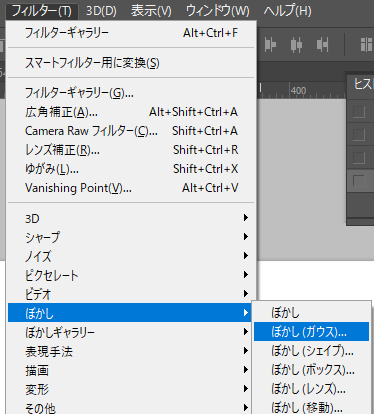The width and height of the screenshot is (374, 414).
Task: Open Camera Raw フィルター(C)...
Action: coord(131,131)
